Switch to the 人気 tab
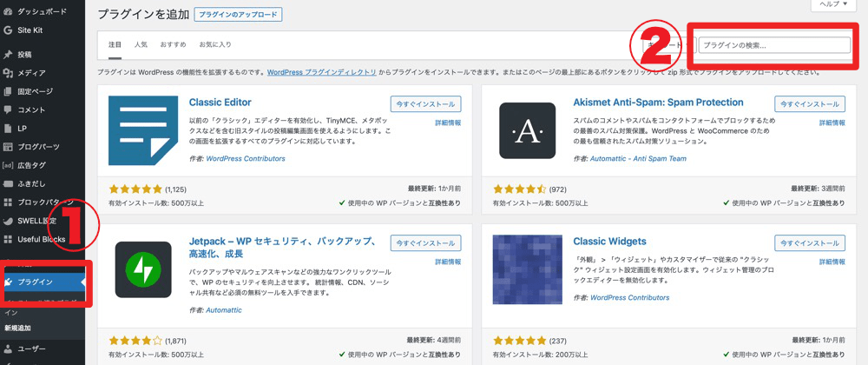868x365 pixels. pos(141,44)
